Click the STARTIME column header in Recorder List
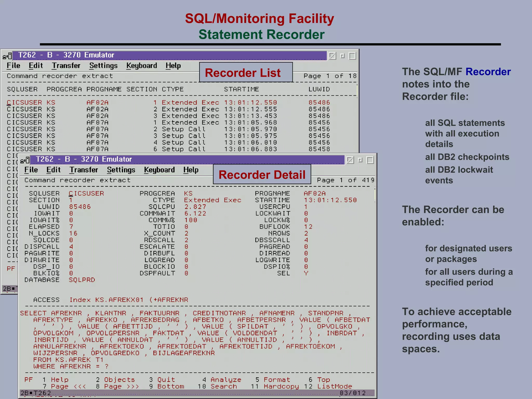Image resolution: width=532 pixels, height=399 pixels. point(241,89)
